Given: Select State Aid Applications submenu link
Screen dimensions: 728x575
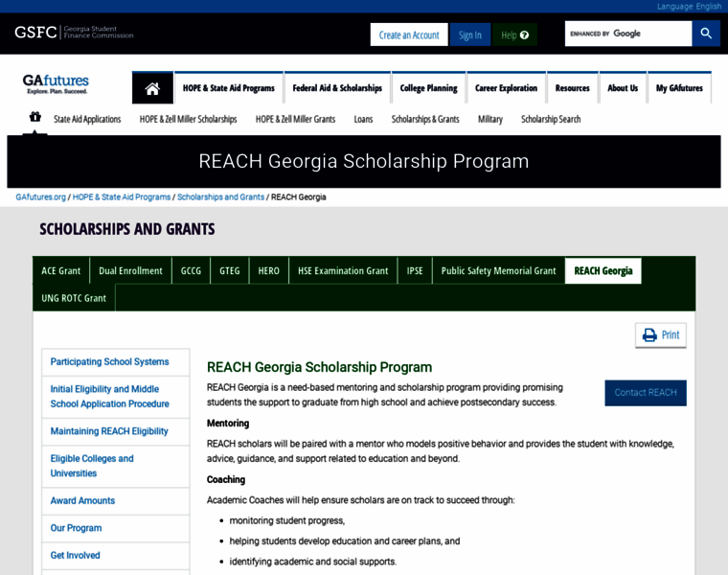Looking at the screenshot, I should tap(87, 120).
